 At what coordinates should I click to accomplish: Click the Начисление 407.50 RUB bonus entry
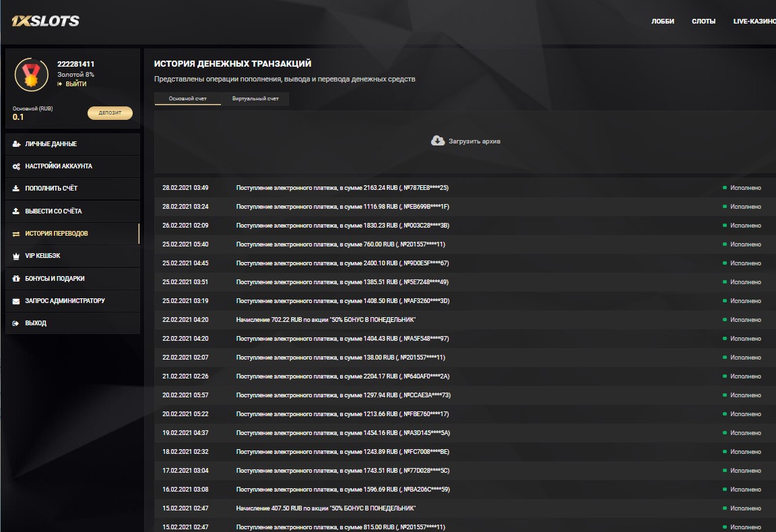325,508
